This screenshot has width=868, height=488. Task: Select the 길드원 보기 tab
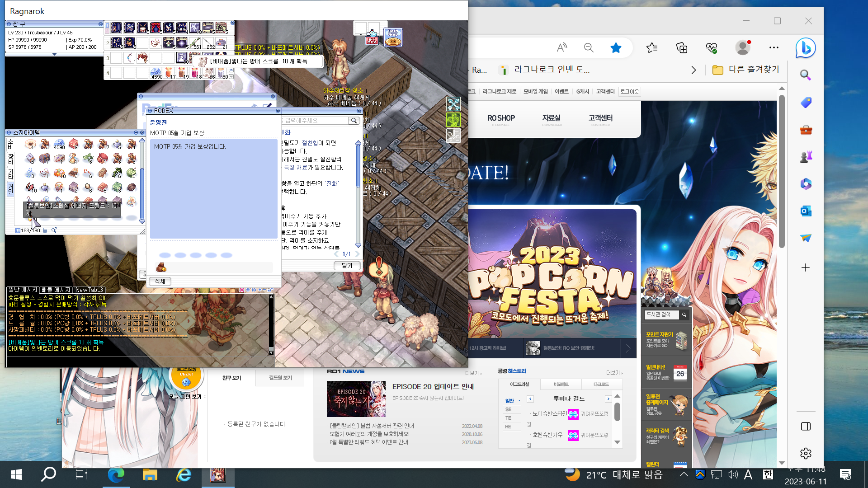(x=280, y=378)
